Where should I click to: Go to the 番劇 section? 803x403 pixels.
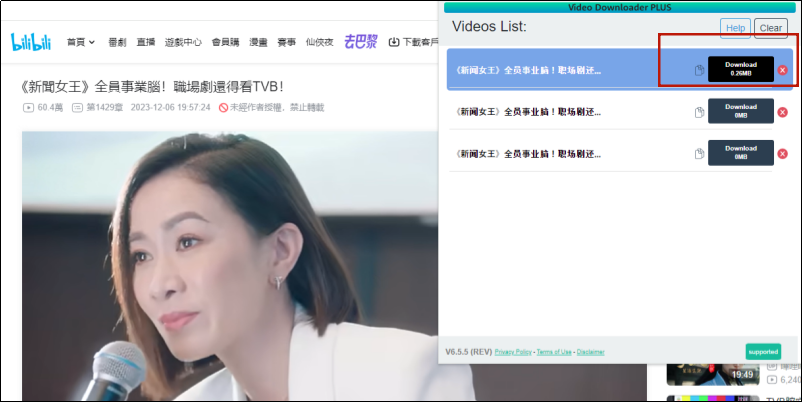coord(117,43)
